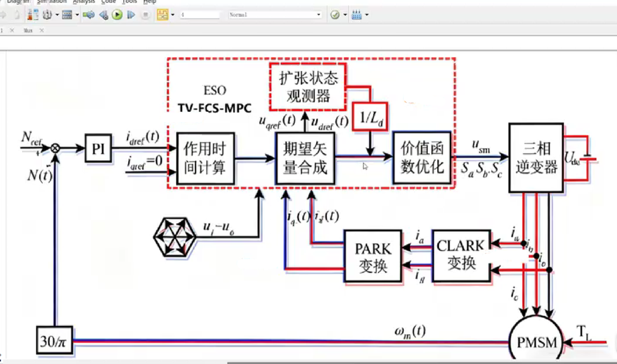Open the Library Browser icon
The width and height of the screenshot is (617, 364).
33,15
